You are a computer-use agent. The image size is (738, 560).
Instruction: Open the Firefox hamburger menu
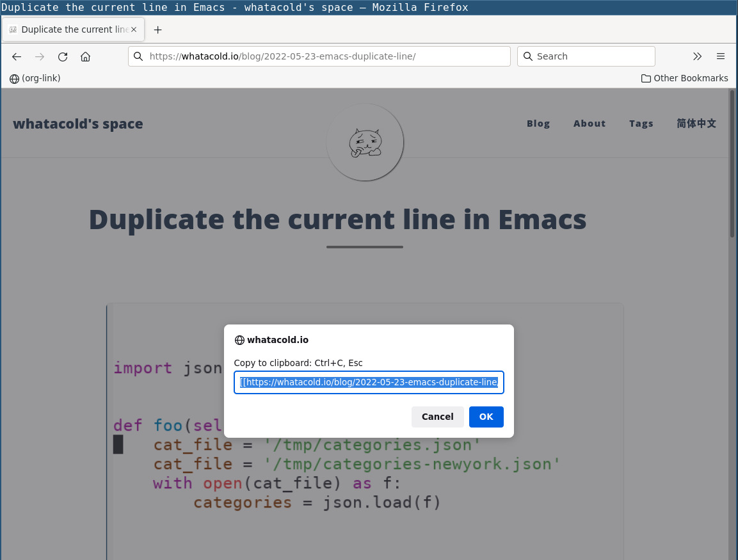pos(721,56)
